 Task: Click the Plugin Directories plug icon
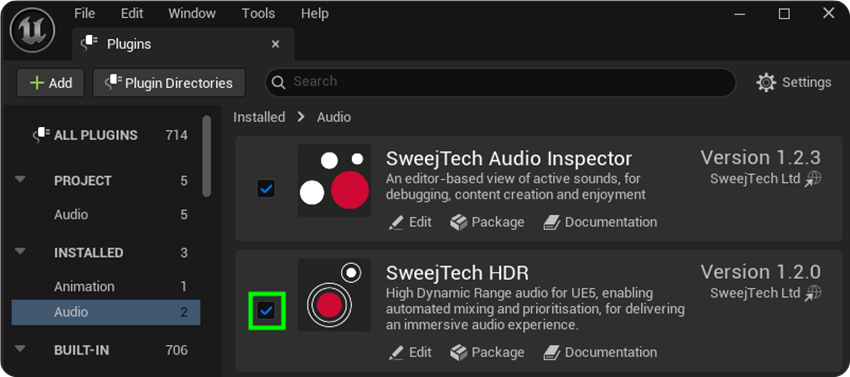[x=113, y=82]
